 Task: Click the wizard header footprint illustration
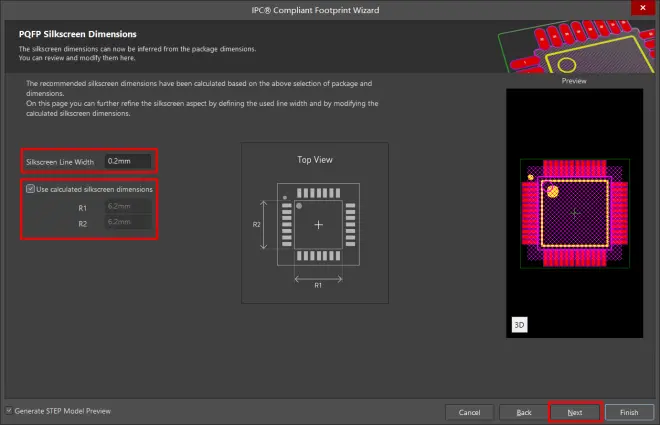click(x=576, y=46)
